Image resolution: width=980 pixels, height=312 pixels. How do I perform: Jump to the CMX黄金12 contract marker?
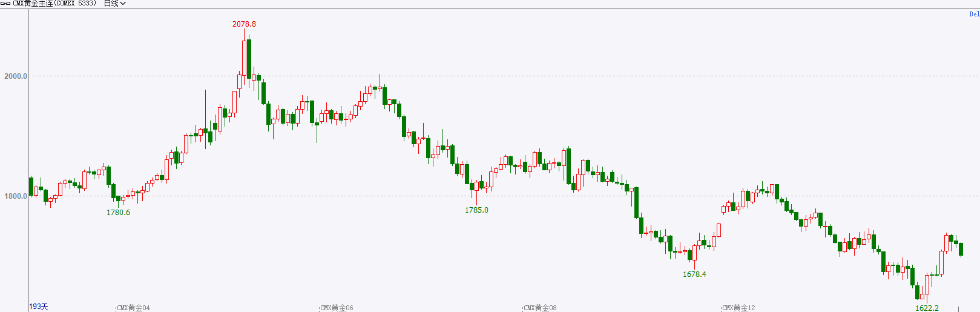[738, 308]
